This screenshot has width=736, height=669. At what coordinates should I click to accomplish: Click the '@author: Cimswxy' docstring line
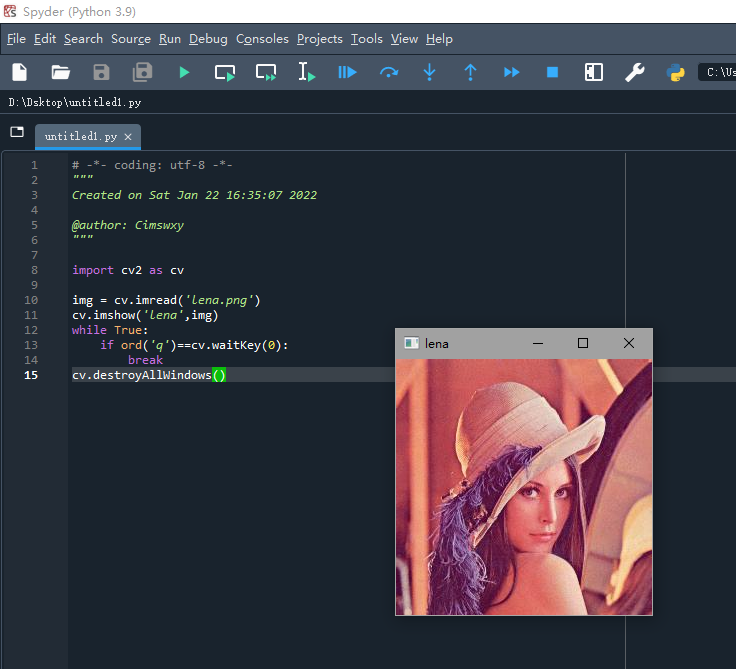(128, 225)
